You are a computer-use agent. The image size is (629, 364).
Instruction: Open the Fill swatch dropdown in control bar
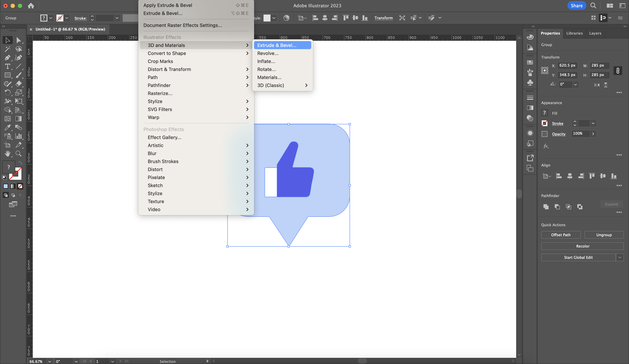51,18
